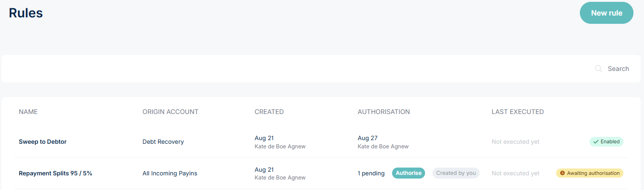Open the Sweep to Debtor rule
This screenshot has width=644, height=190.
tap(43, 142)
